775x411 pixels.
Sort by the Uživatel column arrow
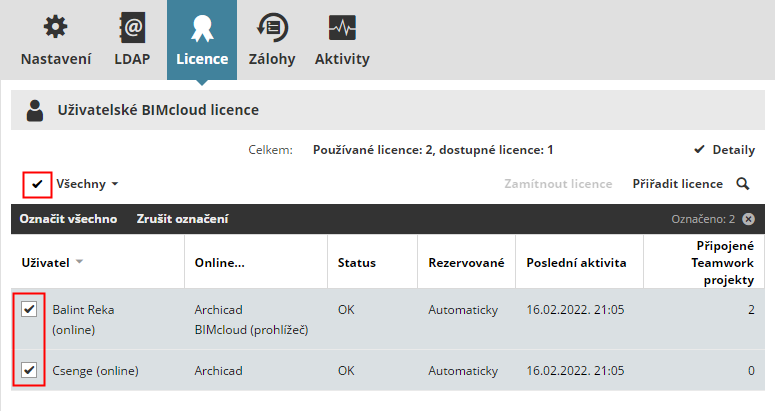point(79,263)
